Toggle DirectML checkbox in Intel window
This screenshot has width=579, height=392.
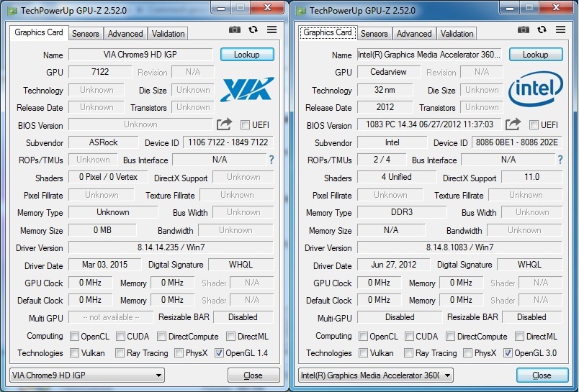519,337
